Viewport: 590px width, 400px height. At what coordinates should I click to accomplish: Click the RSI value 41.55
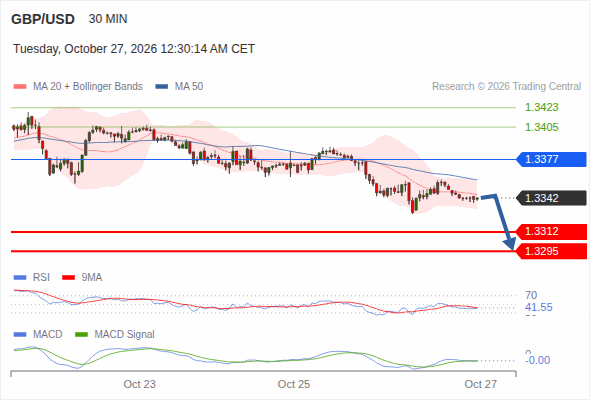coord(539,307)
